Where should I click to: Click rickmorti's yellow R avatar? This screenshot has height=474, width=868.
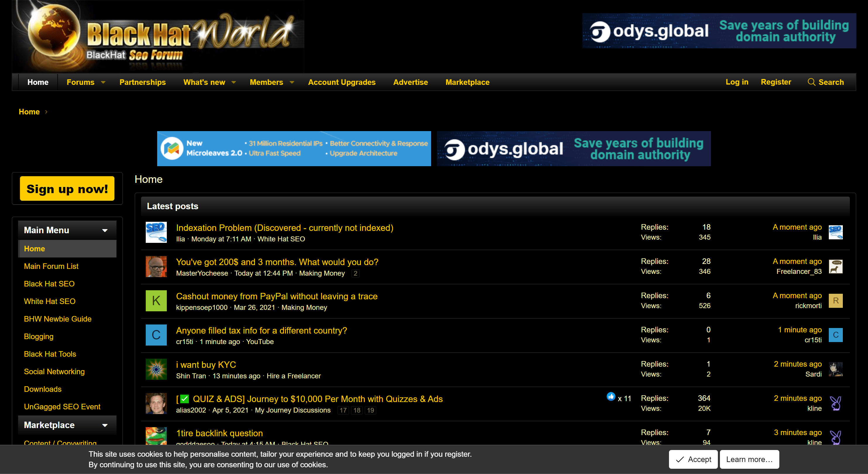[836, 301]
